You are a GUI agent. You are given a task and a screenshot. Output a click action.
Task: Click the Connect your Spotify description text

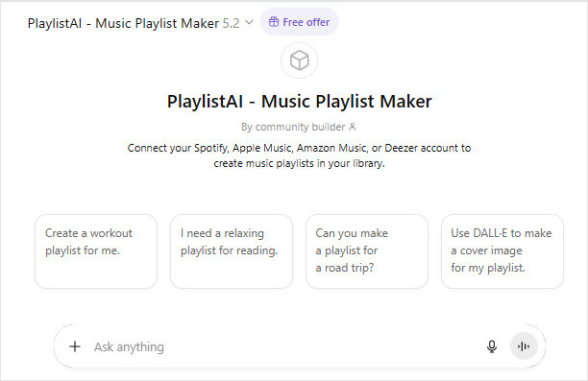point(299,155)
